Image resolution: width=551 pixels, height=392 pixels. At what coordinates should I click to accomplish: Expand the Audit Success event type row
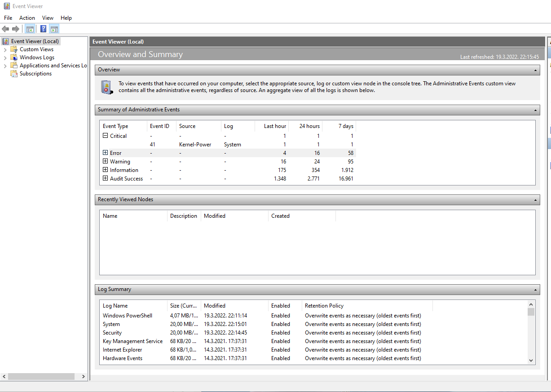pos(105,178)
